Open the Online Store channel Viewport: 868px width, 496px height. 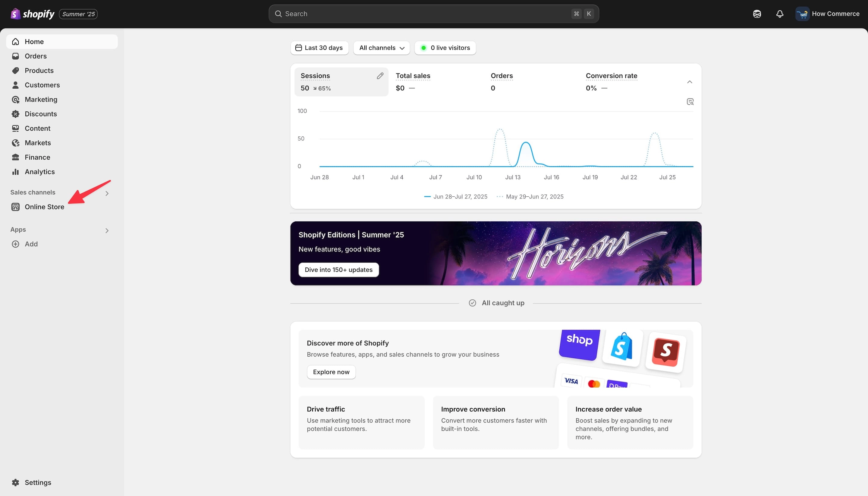(62, 207)
